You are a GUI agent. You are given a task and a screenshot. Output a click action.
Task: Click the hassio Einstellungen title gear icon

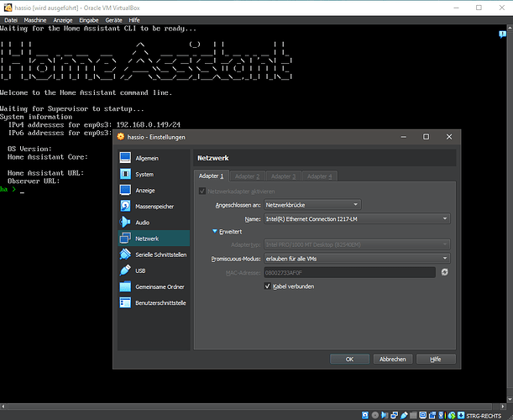tap(121, 137)
